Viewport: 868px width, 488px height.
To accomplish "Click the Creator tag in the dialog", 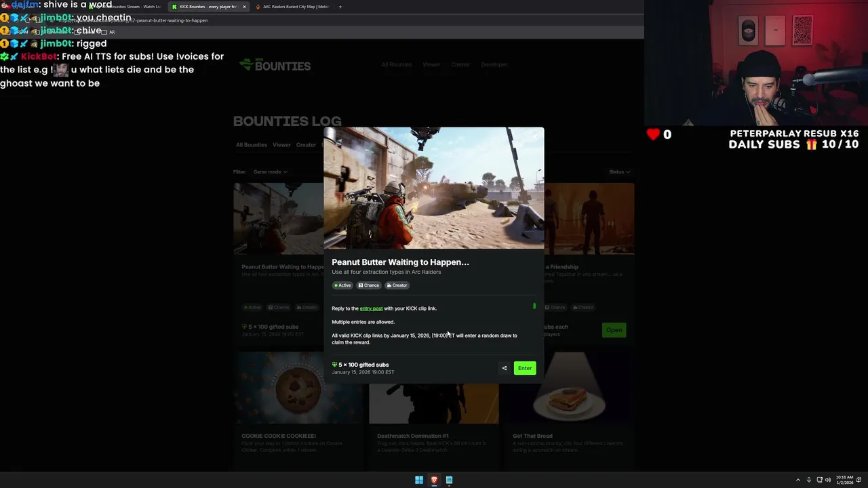I will 397,285.
